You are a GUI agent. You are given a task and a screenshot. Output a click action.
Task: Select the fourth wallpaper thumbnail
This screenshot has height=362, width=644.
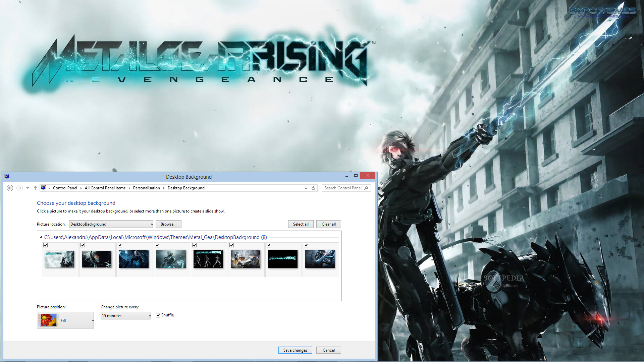coord(171,259)
